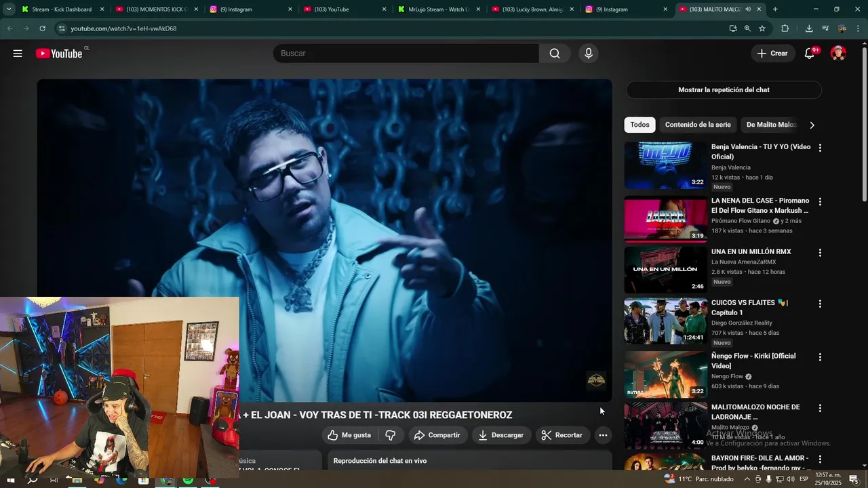The height and width of the screenshot is (488, 868).
Task: Open Ñengo Flow - Kiriki video title
Action: click(x=753, y=361)
